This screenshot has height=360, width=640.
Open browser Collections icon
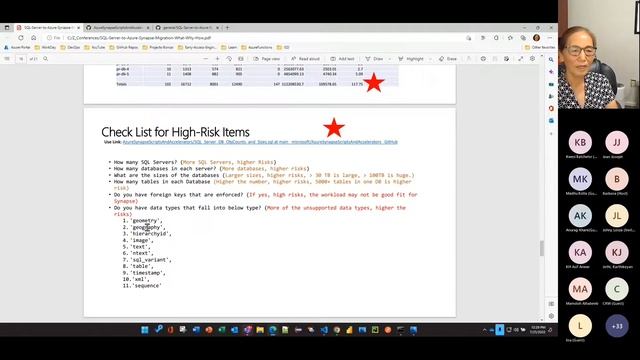[x=523, y=38]
